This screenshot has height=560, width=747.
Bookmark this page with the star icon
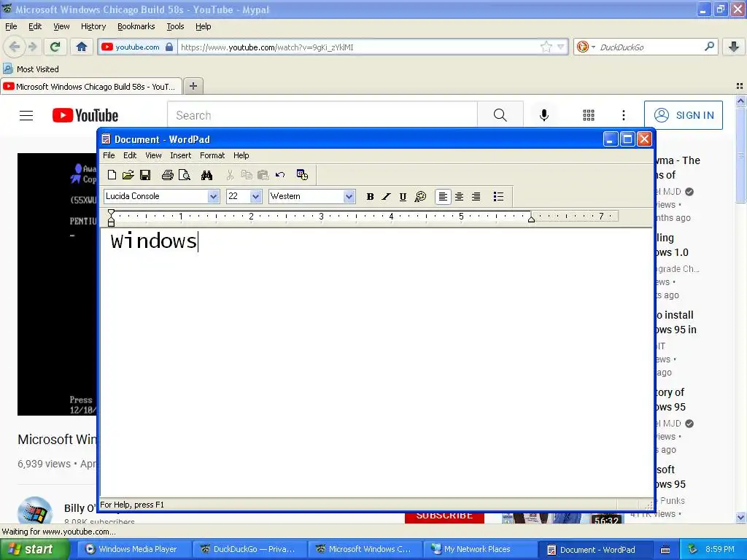coord(546,47)
